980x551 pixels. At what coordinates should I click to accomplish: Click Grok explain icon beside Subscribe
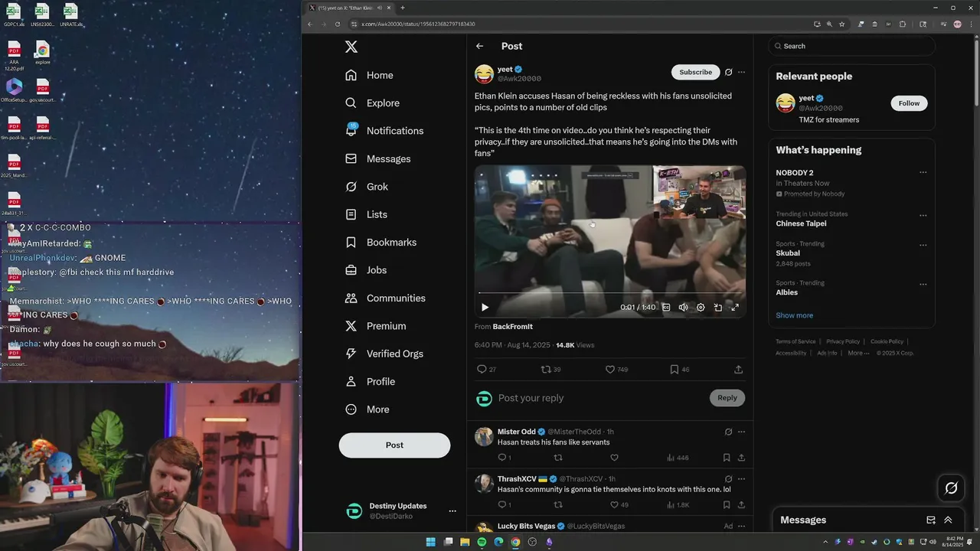click(x=728, y=72)
